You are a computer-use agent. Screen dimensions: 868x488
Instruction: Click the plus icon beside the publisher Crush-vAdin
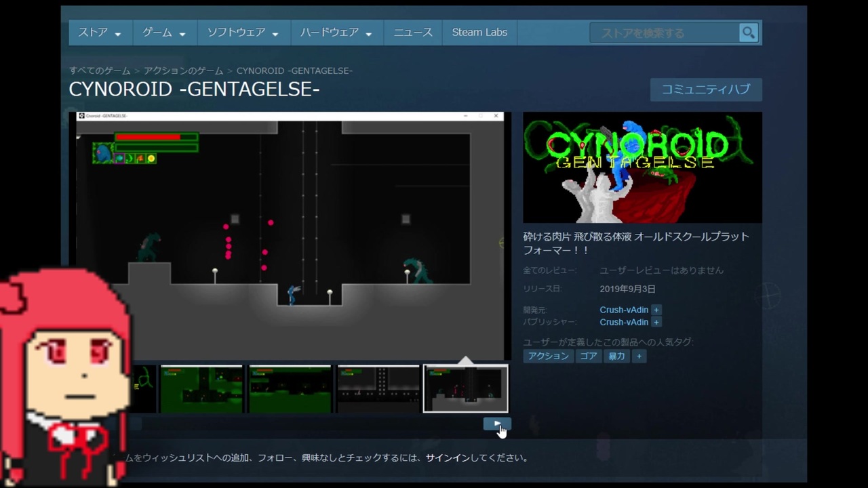(656, 322)
